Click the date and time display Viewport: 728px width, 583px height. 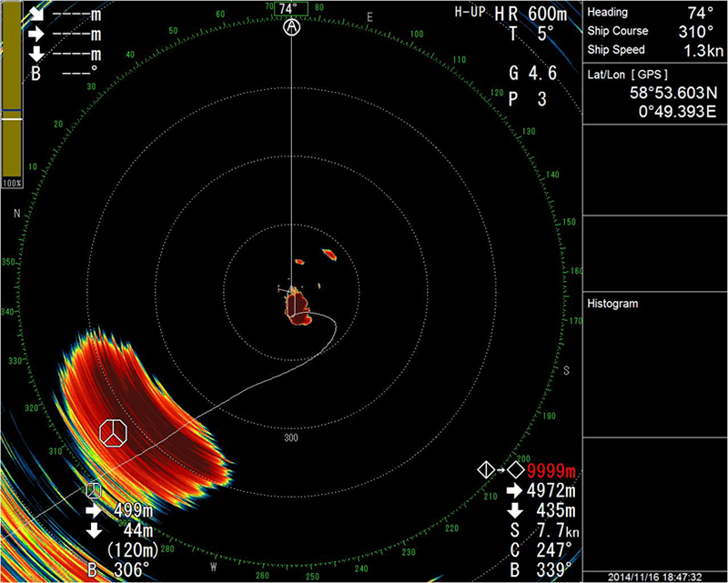tap(655, 575)
